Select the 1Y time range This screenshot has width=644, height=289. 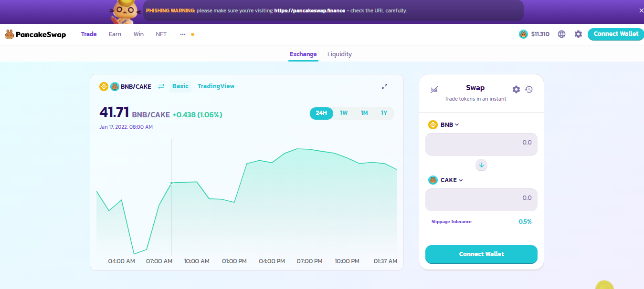[384, 114]
